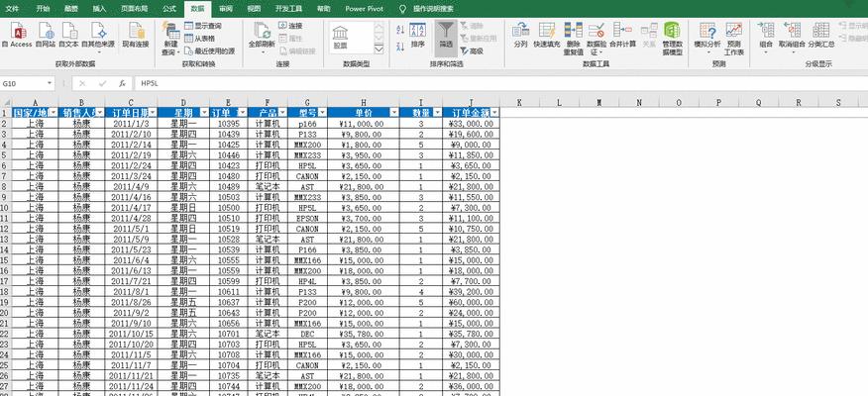Select the cell showing ¥60,000.00

471,303
